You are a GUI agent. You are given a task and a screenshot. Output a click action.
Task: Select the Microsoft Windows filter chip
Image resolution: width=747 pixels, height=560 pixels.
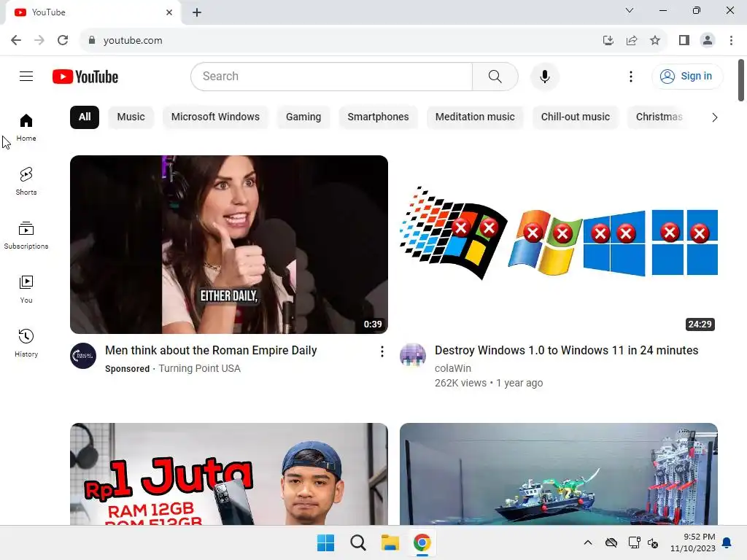point(215,117)
